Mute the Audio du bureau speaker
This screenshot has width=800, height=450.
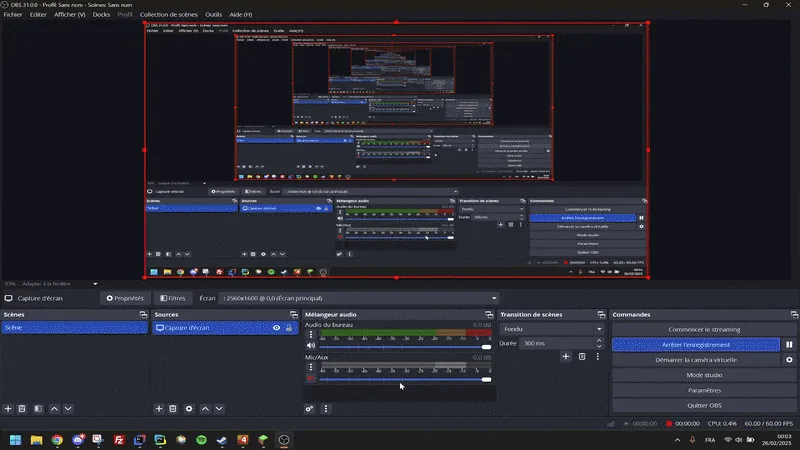[311, 346]
